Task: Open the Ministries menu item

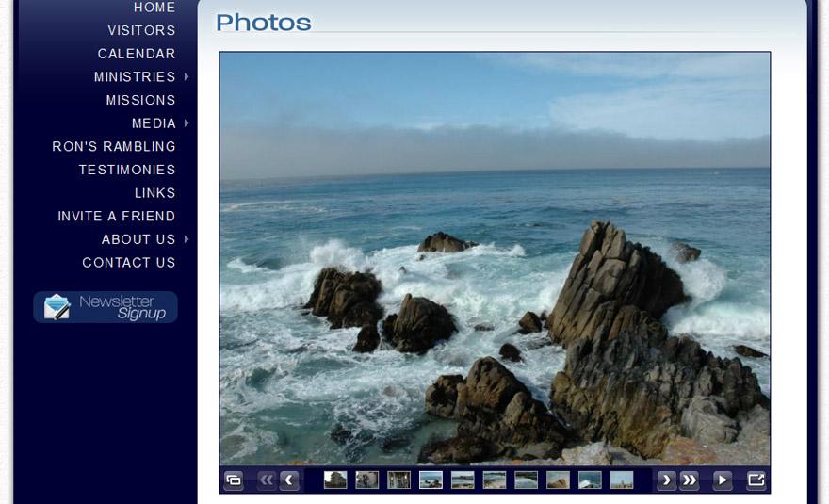Action: (x=135, y=76)
